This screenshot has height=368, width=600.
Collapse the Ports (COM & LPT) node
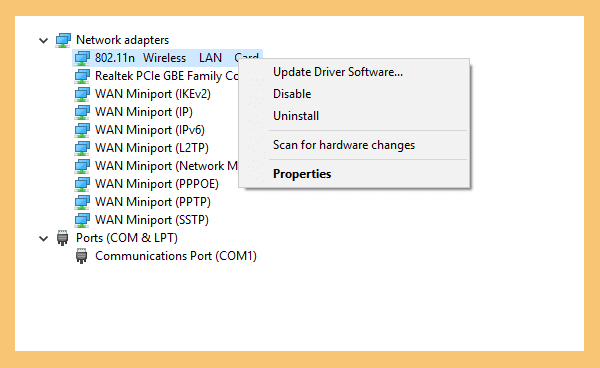(x=44, y=239)
